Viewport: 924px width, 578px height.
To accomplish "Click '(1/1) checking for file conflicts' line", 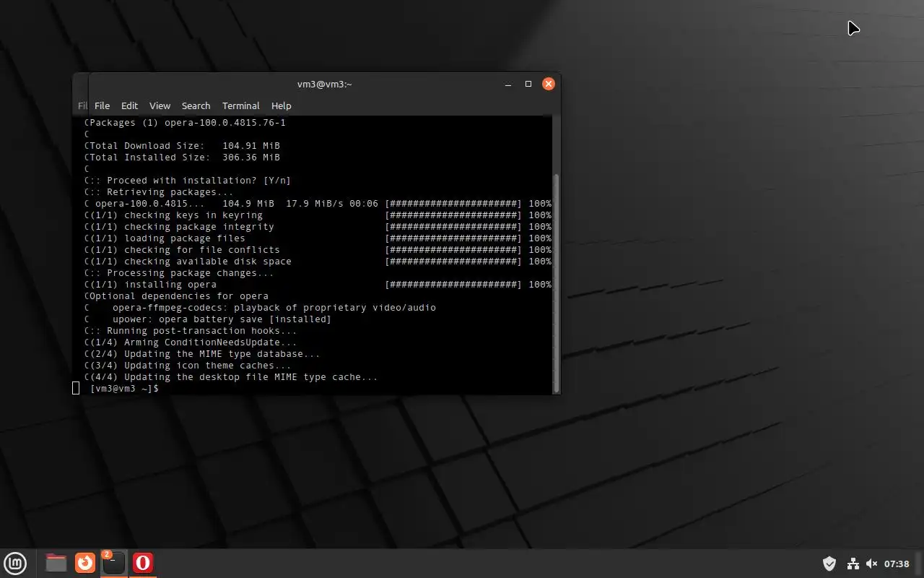I will 321,250.
